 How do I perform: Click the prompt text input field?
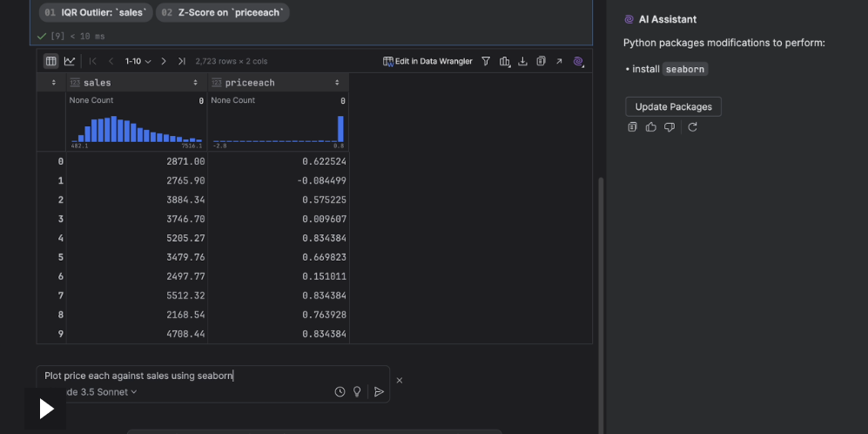[x=209, y=376]
